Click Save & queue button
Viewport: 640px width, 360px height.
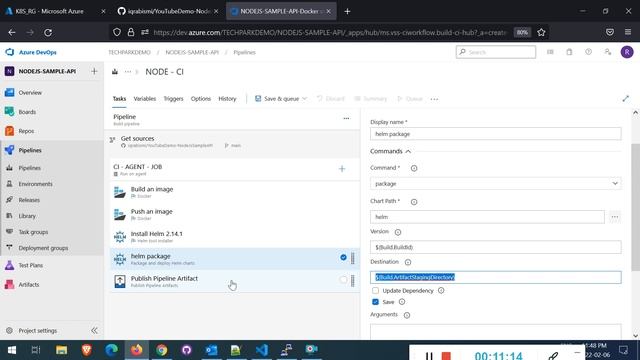(277, 99)
